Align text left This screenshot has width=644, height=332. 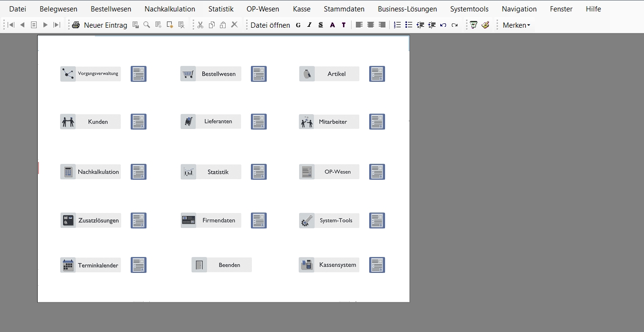pyautogui.click(x=359, y=25)
